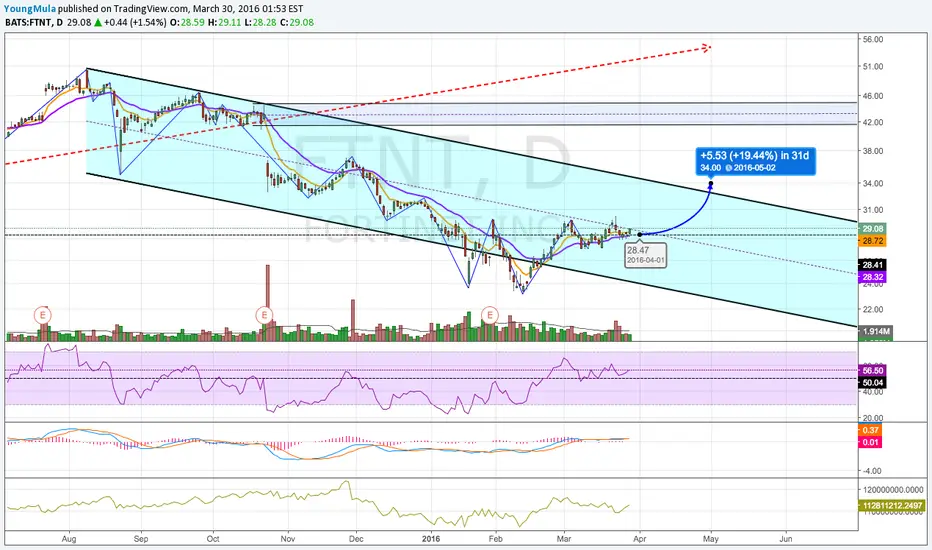Viewport: 932px width, 550px height.
Task: Click the 46.00 price axis label
Action: [x=873, y=96]
